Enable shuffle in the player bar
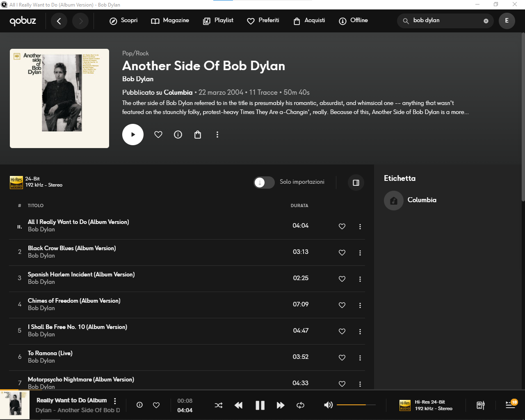The height and width of the screenshot is (420, 525). 219,405
